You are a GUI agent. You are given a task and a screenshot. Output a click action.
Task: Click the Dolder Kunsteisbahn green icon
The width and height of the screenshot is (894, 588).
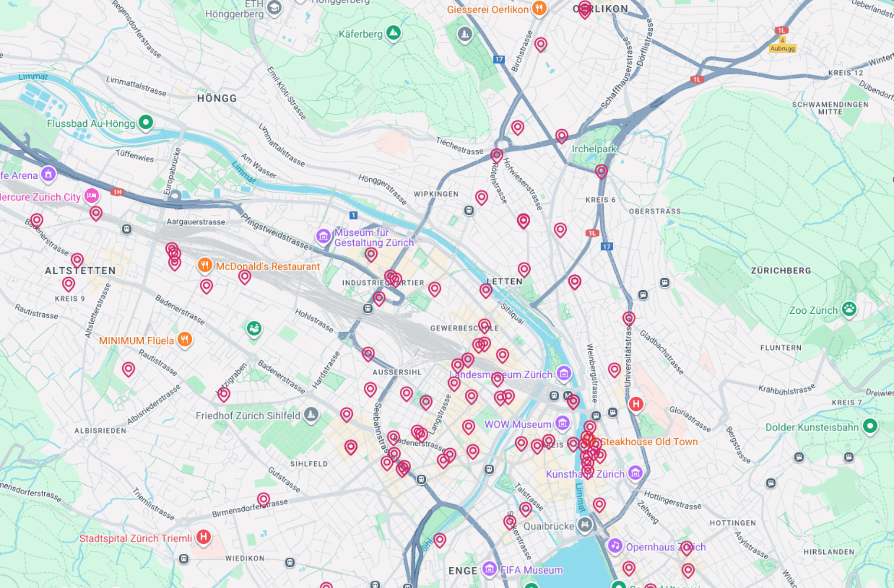[869, 426]
